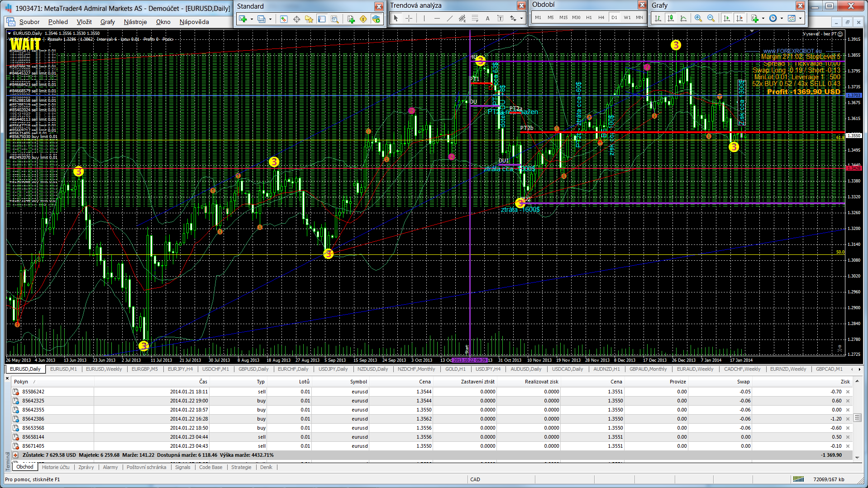Switch chart to bar chart mode
868x488 pixels.
point(658,18)
